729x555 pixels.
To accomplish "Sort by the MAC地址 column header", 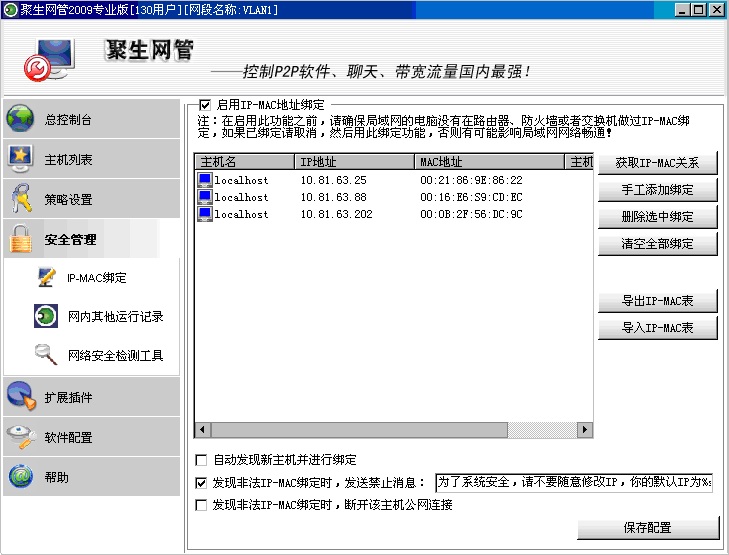I will coord(489,162).
